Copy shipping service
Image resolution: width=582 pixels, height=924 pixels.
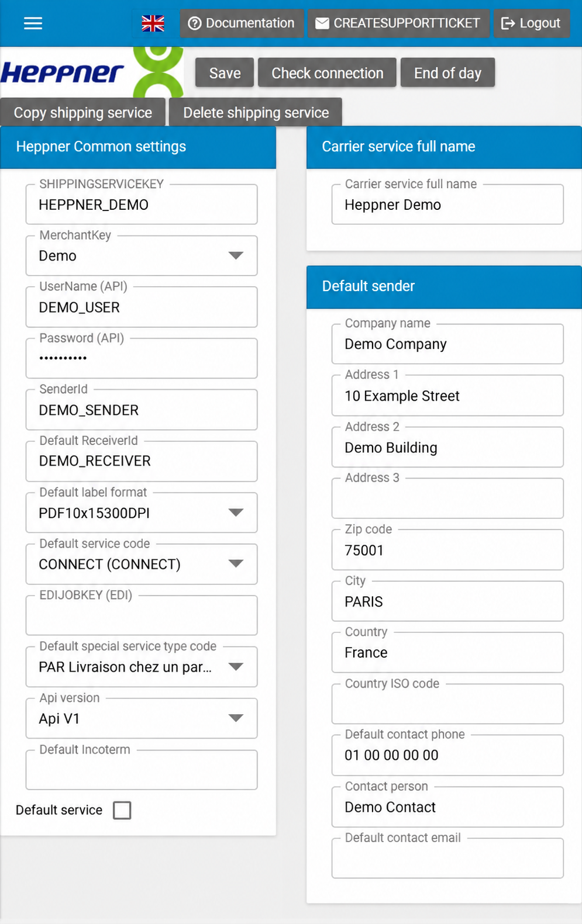(83, 112)
